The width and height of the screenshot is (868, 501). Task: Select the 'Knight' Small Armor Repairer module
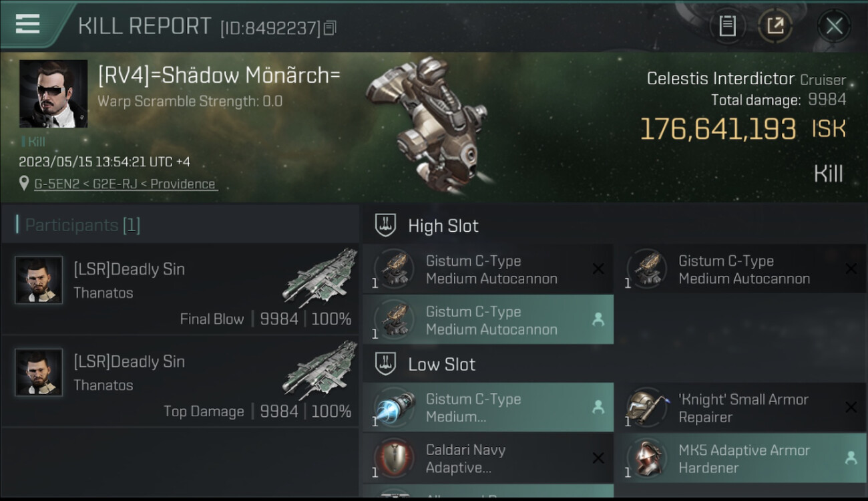741,407
